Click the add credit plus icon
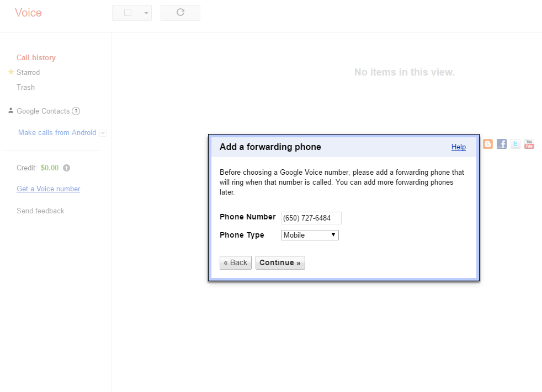Image resolution: width=542 pixels, height=392 pixels. click(66, 168)
